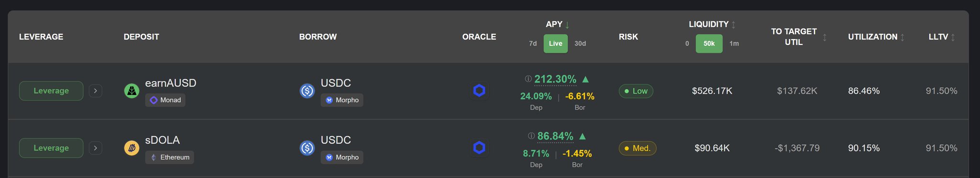Click Leverage button for earnAUSD
The image size is (980, 178).
click(51, 91)
